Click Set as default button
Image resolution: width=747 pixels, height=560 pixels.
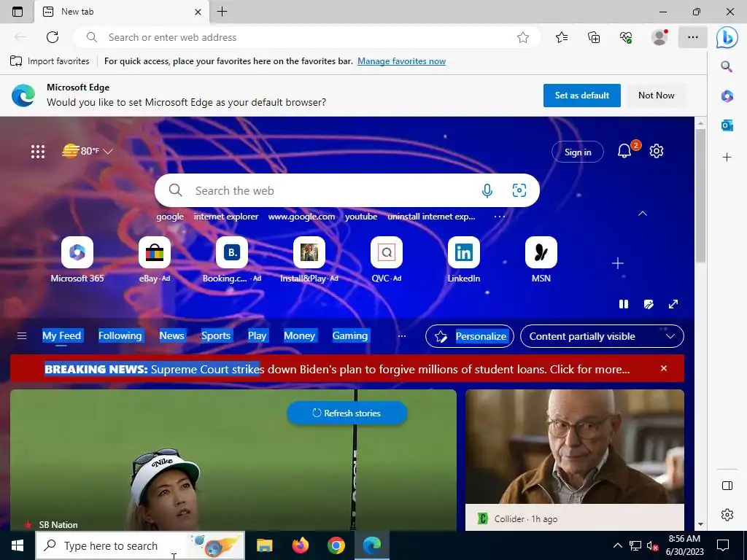pyautogui.click(x=581, y=96)
